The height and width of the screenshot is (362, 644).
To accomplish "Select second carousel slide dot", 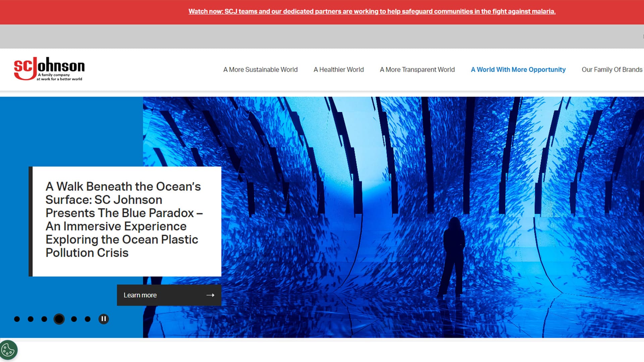I will [x=31, y=319].
